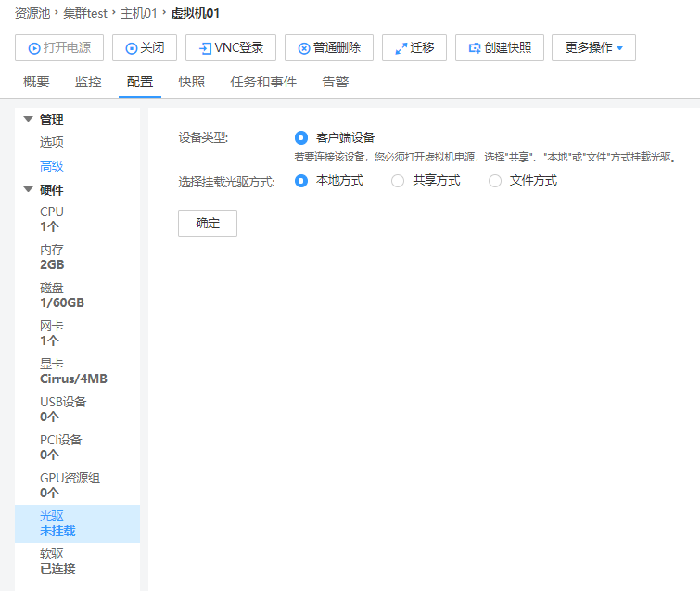
Task: Go to 主机01 in breadcrumb
Action: pos(139,13)
